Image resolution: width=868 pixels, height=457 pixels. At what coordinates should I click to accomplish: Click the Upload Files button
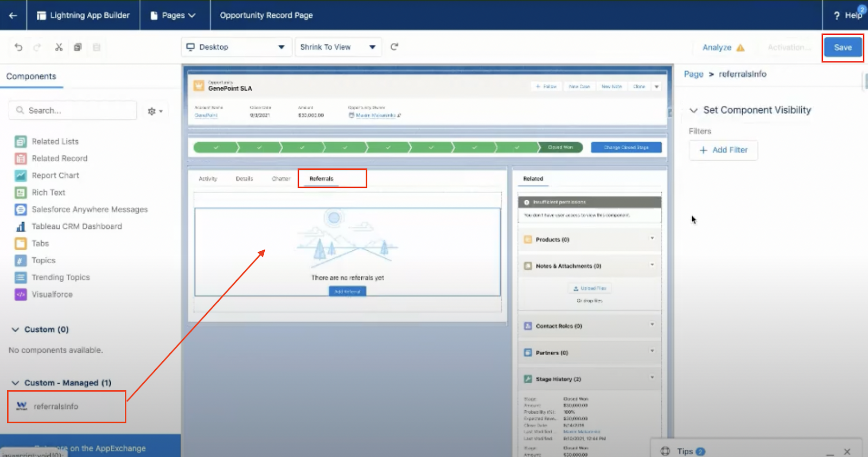click(590, 288)
